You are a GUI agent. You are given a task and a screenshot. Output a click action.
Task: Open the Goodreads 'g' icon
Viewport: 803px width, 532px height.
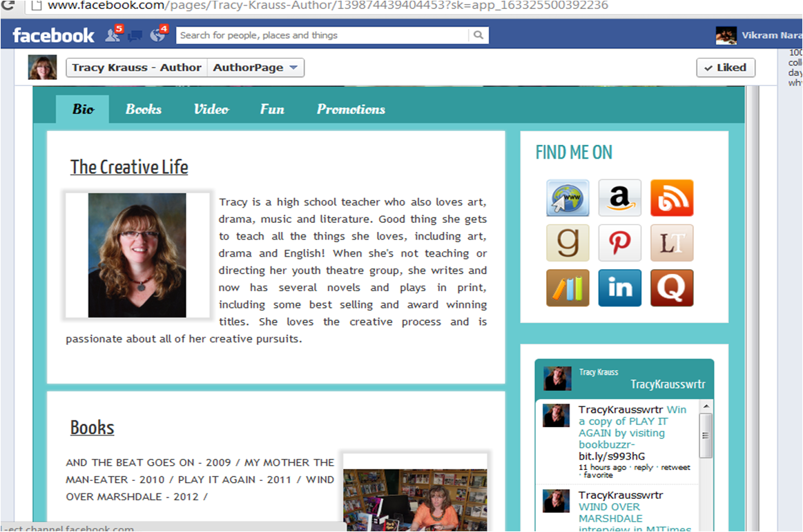point(568,243)
